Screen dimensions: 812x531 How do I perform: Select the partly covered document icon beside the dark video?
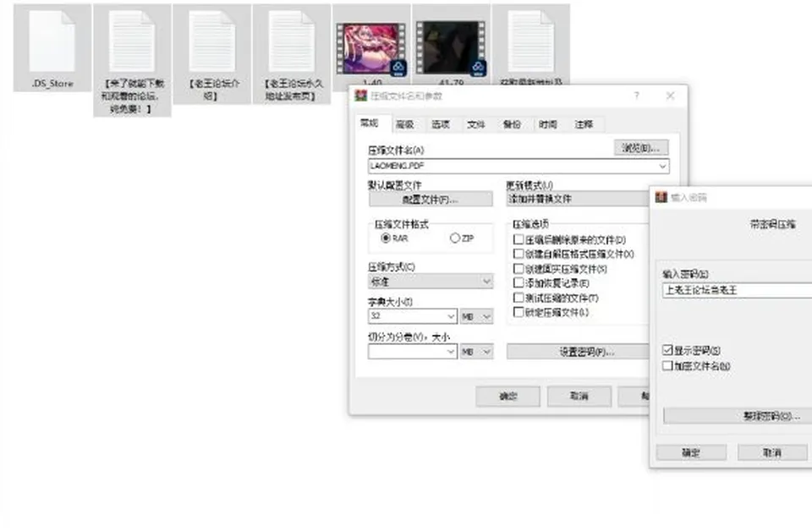pyautogui.click(x=531, y=41)
